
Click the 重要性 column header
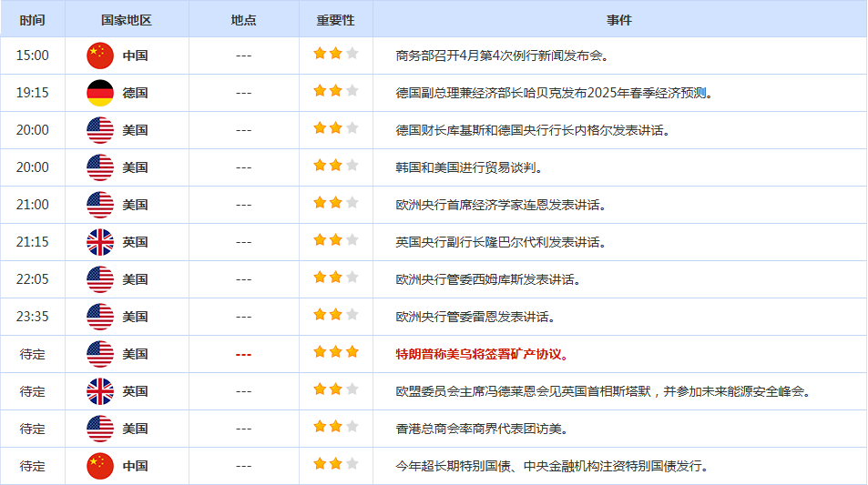point(335,19)
